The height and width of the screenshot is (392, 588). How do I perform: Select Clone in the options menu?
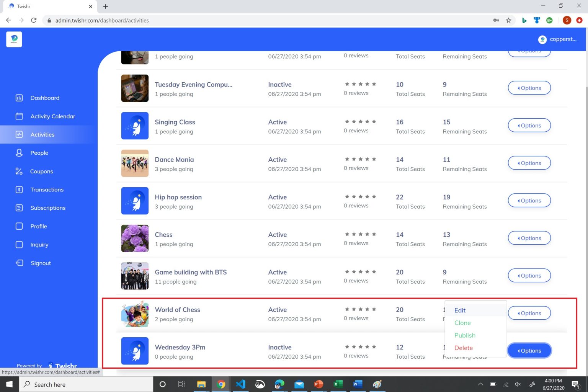click(462, 323)
